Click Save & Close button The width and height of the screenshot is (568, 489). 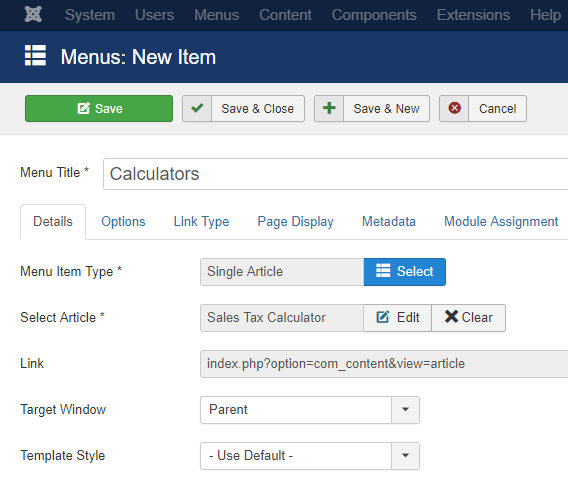pos(243,108)
